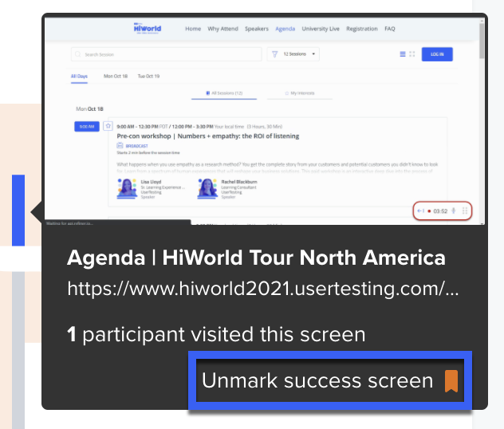The height and width of the screenshot is (429, 504).
Task: Click the session time range text
Action: 199,127
